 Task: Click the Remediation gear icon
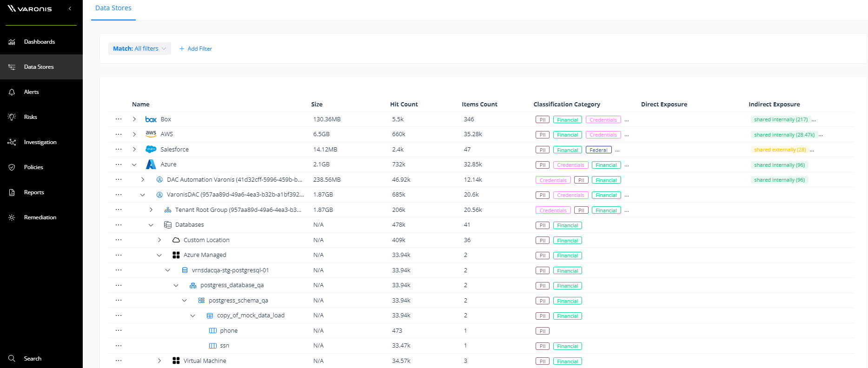point(12,217)
